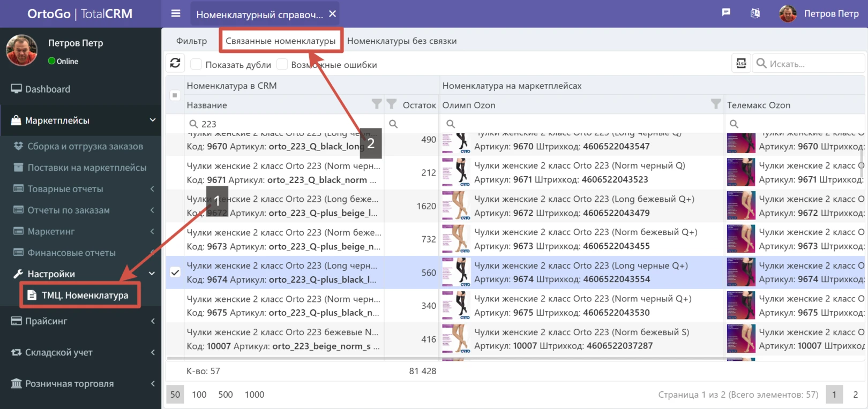Viewport: 868px width, 409px height.
Task: Select row with Код 9675
Action: pos(175,306)
